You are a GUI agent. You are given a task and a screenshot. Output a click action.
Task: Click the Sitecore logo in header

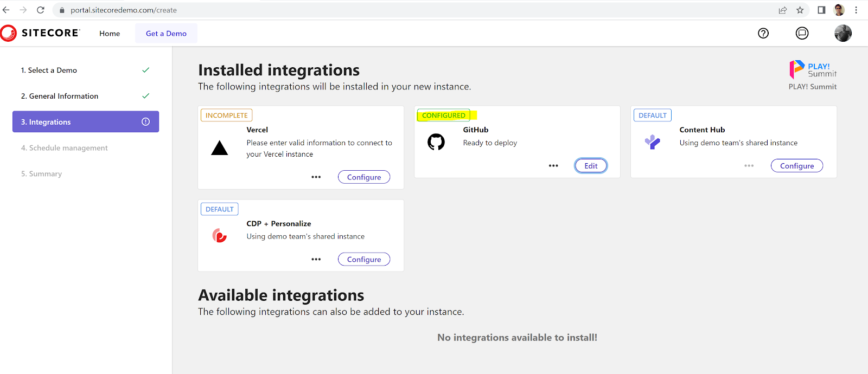coord(41,33)
